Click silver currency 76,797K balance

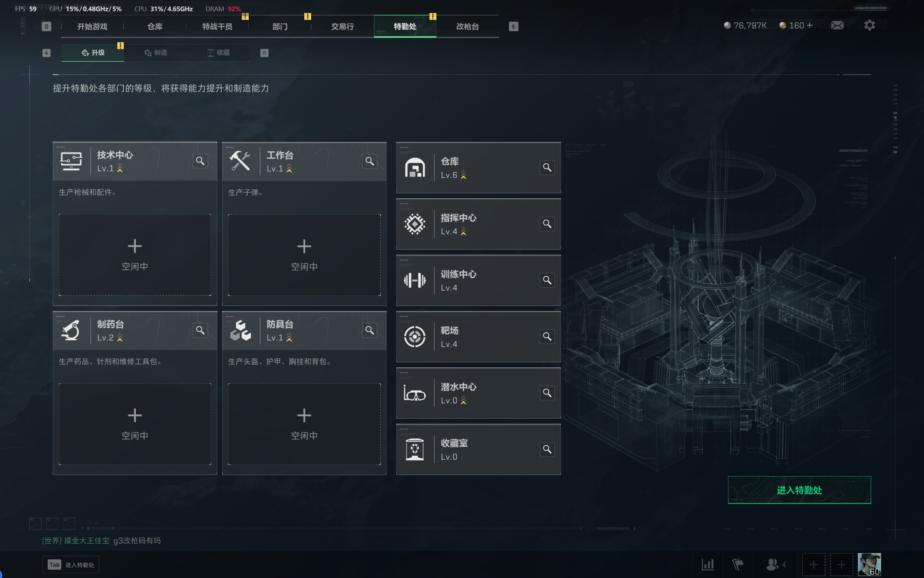coord(745,25)
